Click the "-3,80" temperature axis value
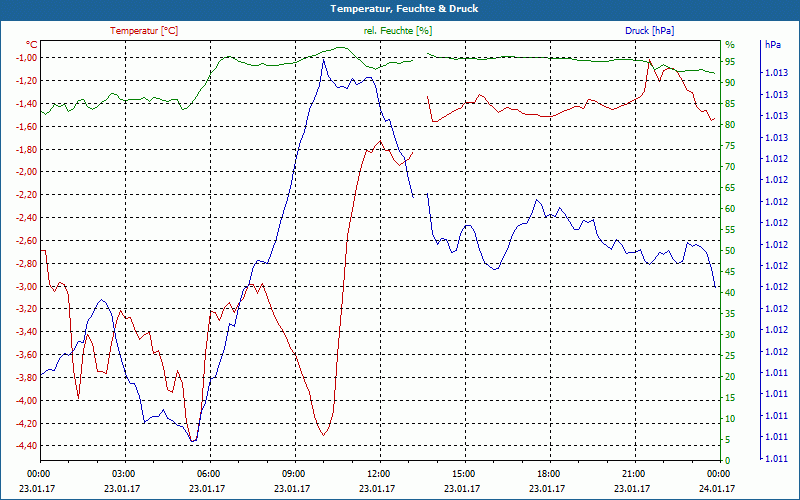Viewport: 800px width, 500px height. pos(27,378)
